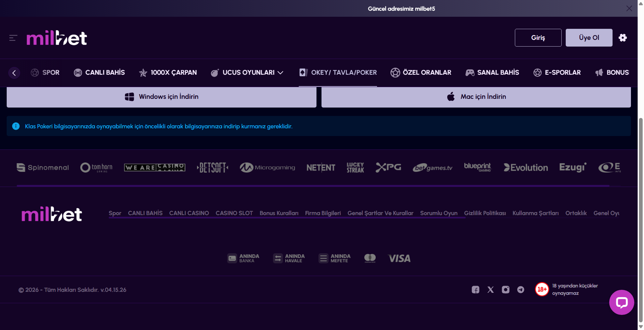Click the Windows için İndirin button
Viewport: 644px width, 330px height.
162,97
